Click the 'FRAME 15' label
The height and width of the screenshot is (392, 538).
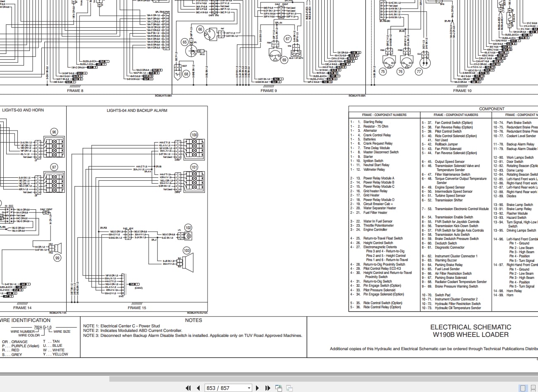pos(137,308)
